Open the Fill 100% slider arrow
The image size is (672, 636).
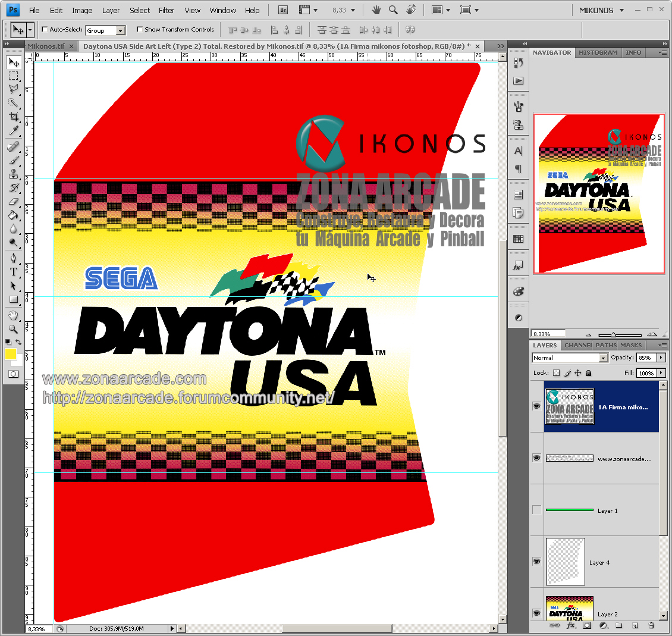pyautogui.click(x=661, y=373)
